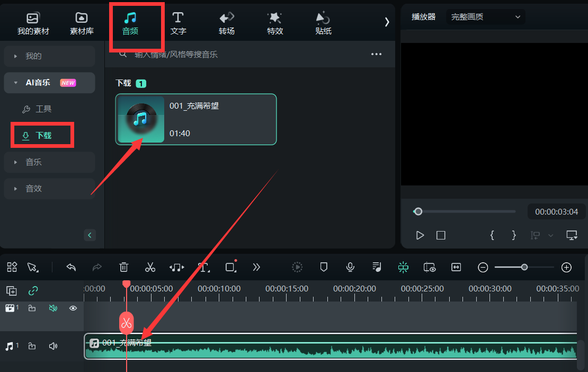Screen dimensions: 588x372
Task: Open the Effects (特效) panel
Action: click(275, 24)
